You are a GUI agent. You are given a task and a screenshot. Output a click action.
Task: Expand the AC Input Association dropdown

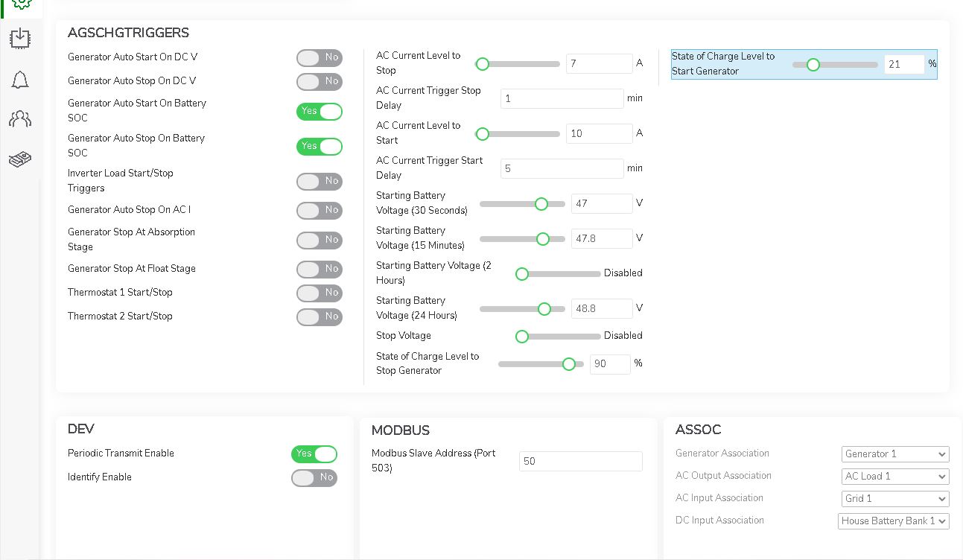pos(895,499)
